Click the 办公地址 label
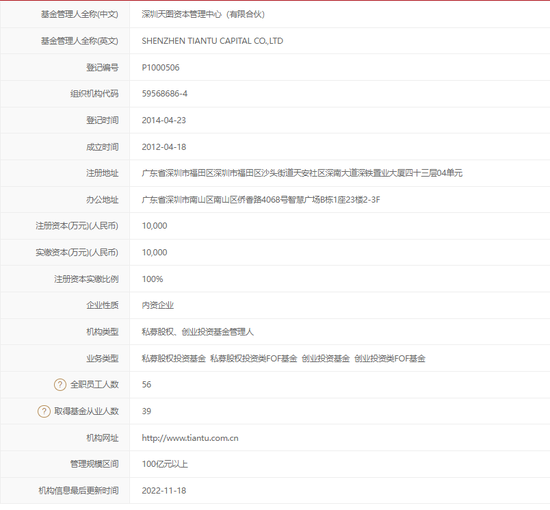Image resolution: width=550 pixels, height=510 pixels. point(102,200)
